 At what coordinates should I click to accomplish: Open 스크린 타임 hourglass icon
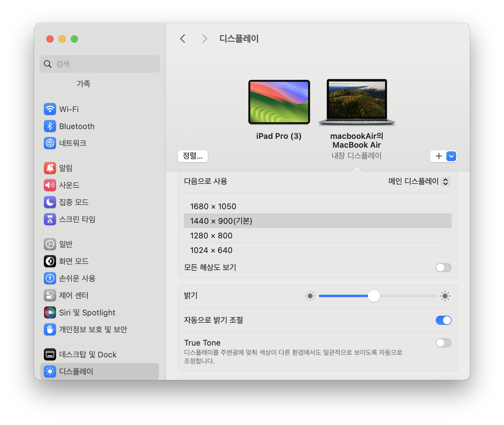coord(50,219)
